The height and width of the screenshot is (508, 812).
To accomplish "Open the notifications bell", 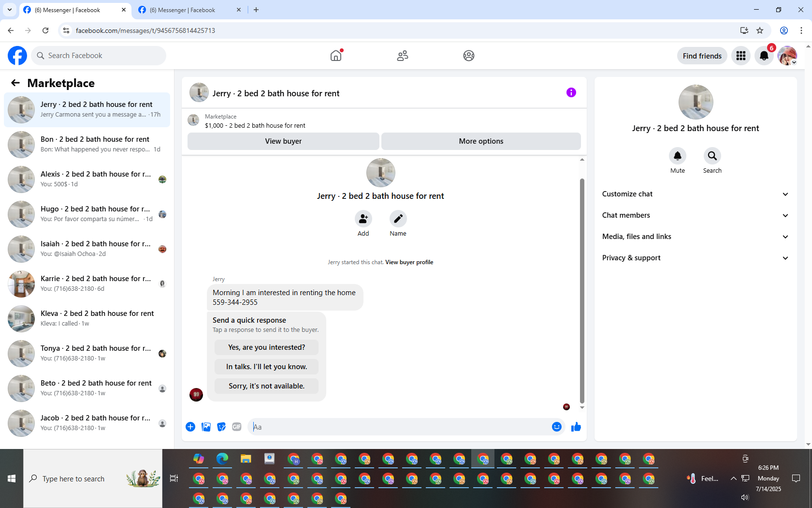I will click(764, 56).
